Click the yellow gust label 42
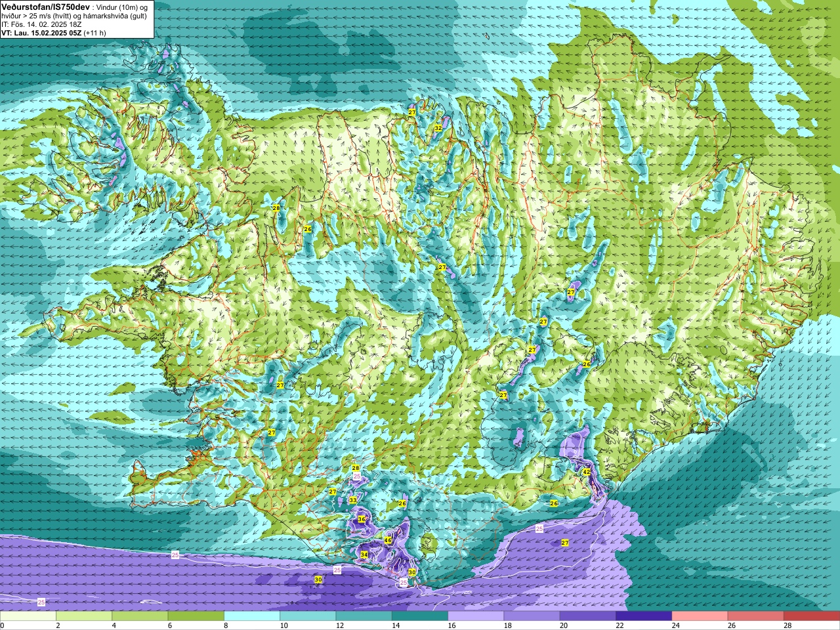Viewport: 840px width, 630px height. [x=587, y=472]
